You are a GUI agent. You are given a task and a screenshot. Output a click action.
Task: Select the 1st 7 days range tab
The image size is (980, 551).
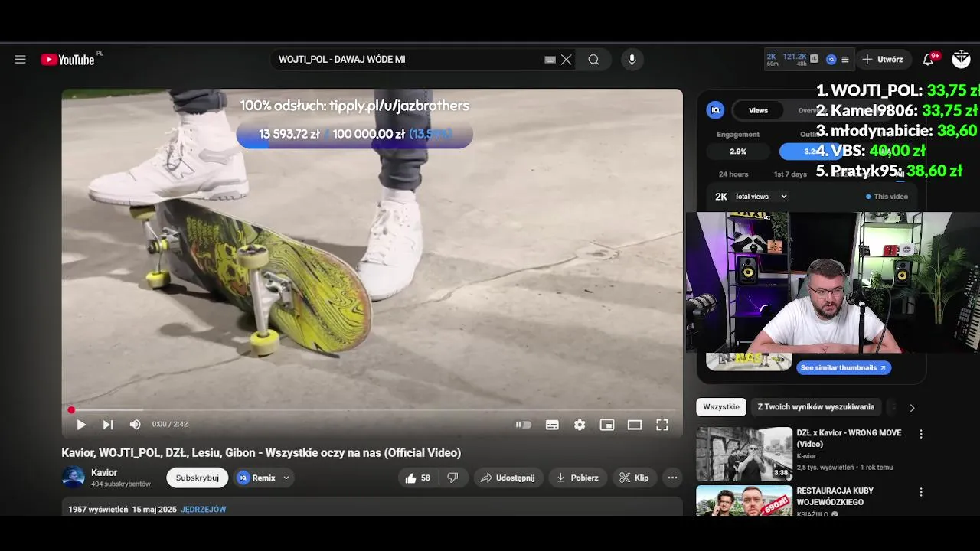pyautogui.click(x=790, y=174)
